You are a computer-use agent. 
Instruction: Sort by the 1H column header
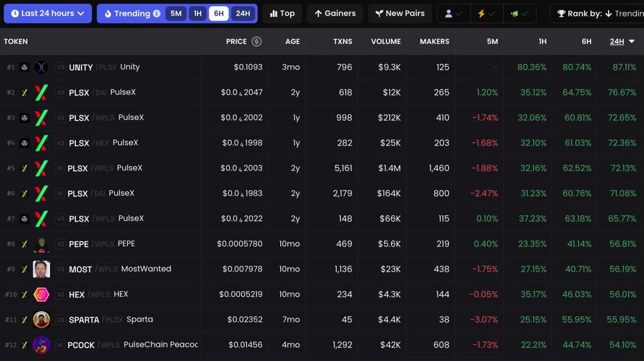tap(542, 41)
